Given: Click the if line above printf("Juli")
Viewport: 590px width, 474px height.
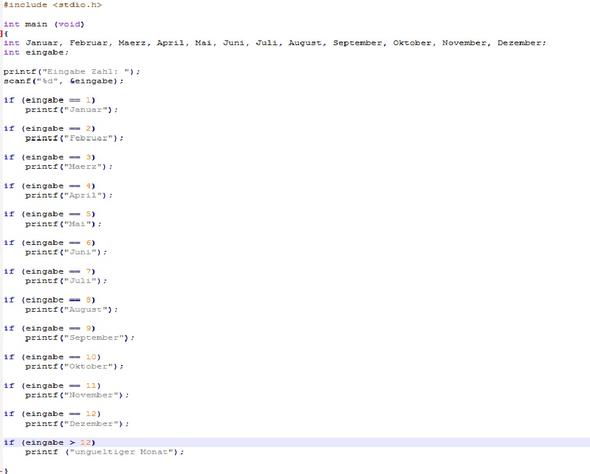Looking at the screenshot, I should coord(49,272).
